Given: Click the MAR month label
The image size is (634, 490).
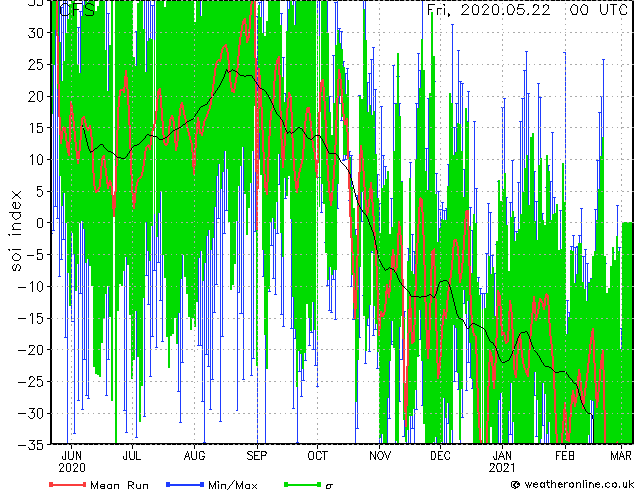Looking at the screenshot, I should coord(621,456).
